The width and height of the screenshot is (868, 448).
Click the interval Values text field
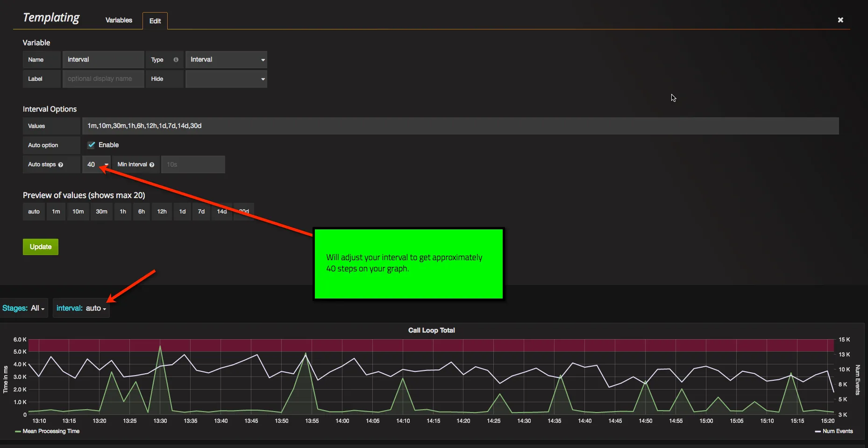pyautogui.click(x=461, y=126)
